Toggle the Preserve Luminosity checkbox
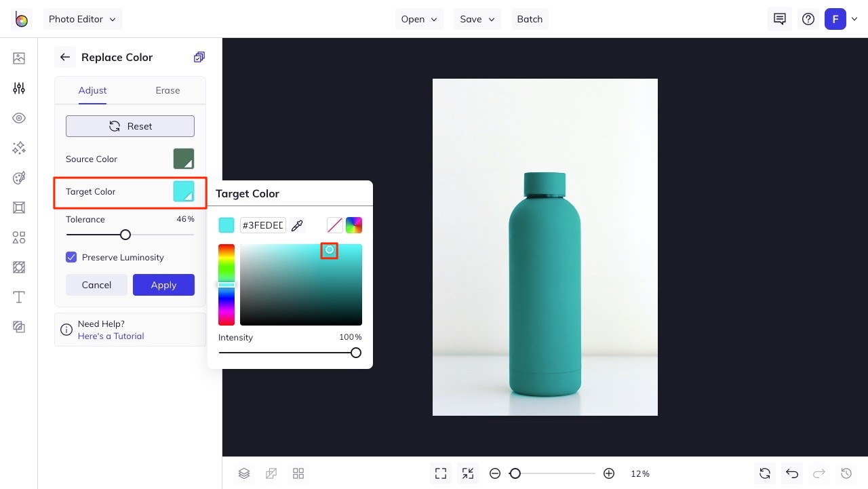 click(x=71, y=257)
